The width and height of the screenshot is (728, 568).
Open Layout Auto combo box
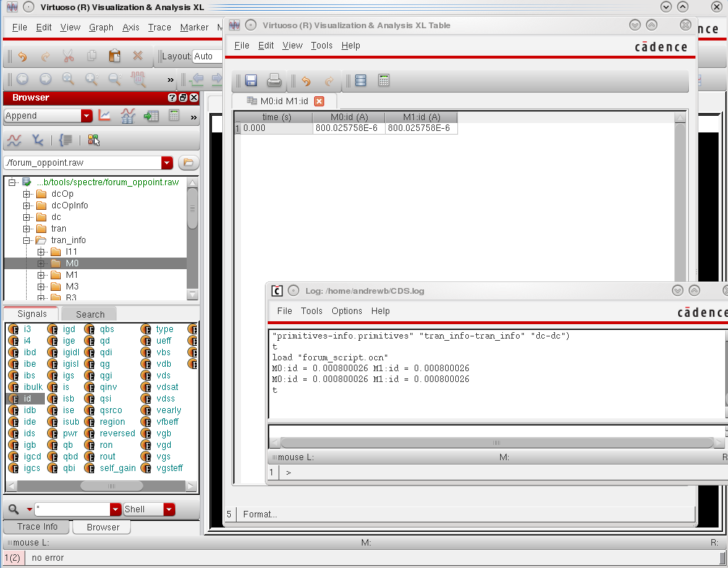coord(206,56)
